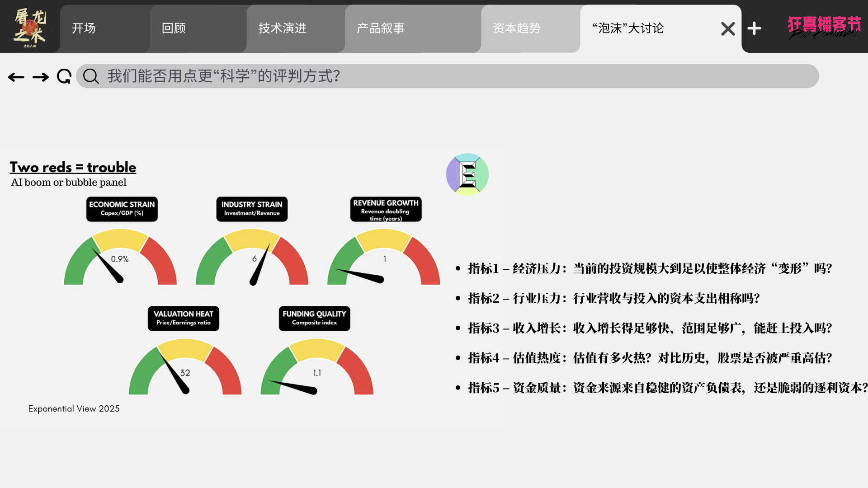
Task: Click the 狂喜播客节 logo
Action: tap(824, 27)
